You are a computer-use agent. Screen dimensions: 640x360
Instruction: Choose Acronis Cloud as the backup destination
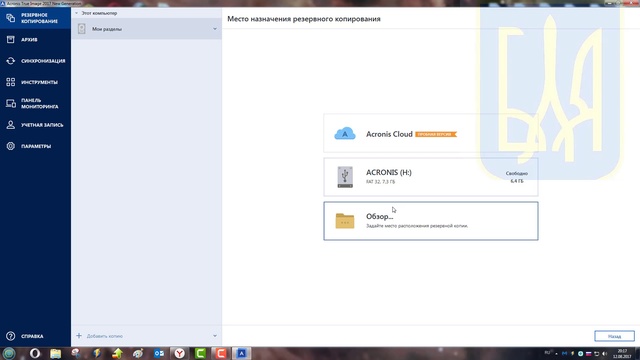[431, 133]
